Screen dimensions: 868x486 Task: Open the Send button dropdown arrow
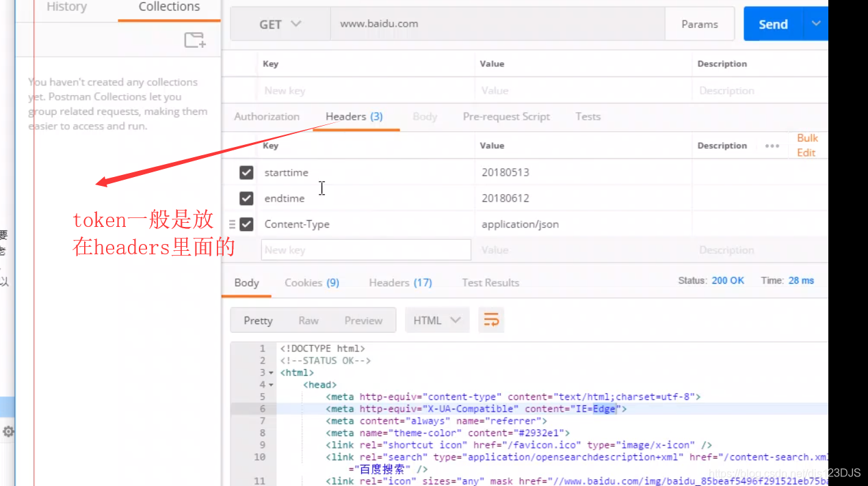point(816,24)
